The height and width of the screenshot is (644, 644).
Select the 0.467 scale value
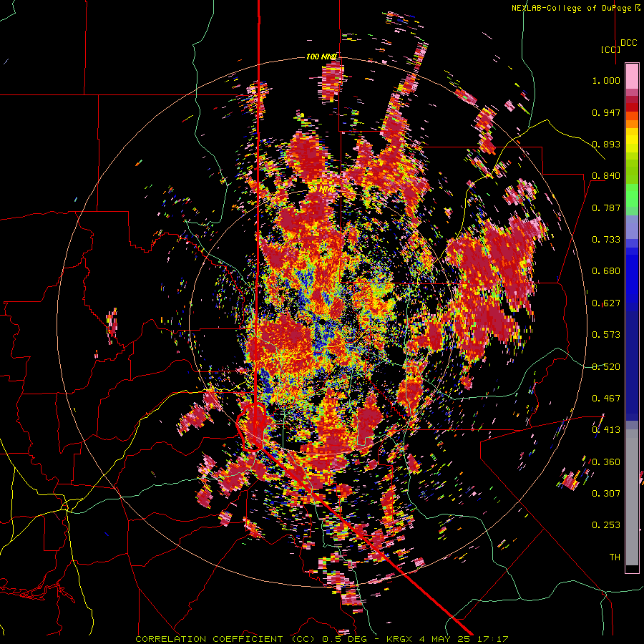[x=606, y=398]
